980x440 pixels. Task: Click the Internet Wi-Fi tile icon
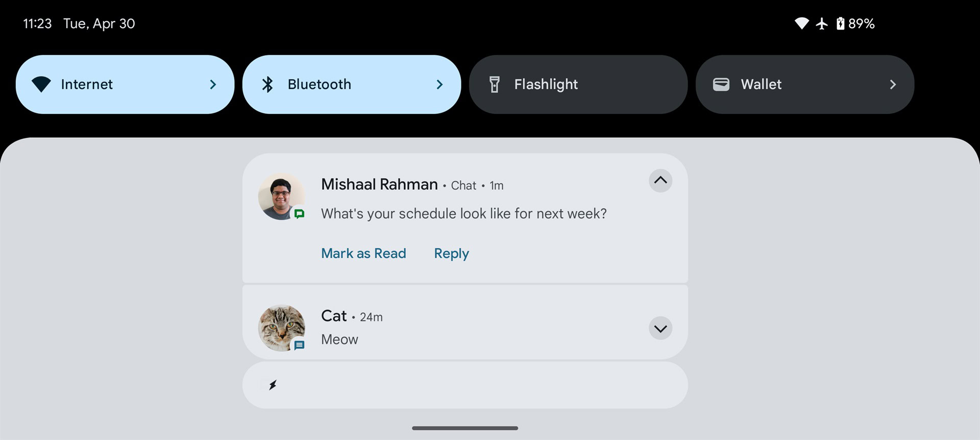pos(41,84)
